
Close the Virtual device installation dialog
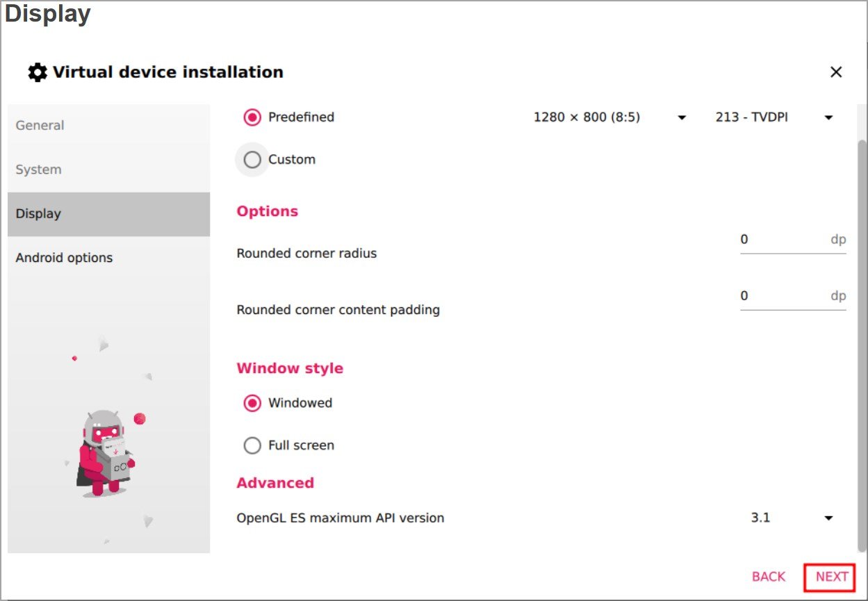point(836,72)
